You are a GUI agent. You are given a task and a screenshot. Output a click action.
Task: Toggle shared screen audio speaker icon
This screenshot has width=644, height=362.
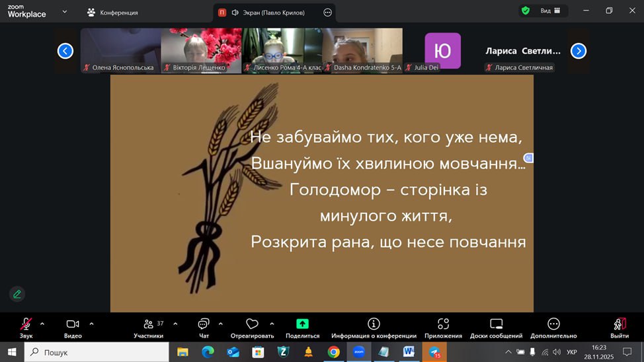[x=235, y=13]
